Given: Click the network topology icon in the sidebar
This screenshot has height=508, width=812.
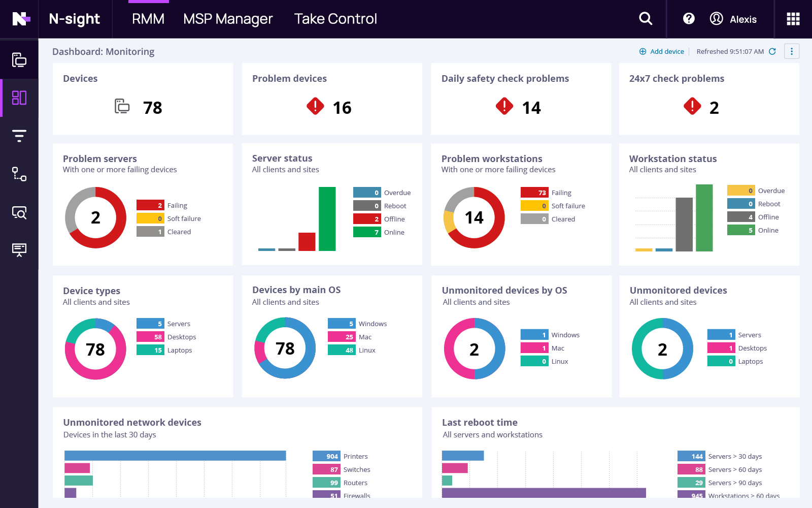Looking at the screenshot, I should click(x=19, y=174).
